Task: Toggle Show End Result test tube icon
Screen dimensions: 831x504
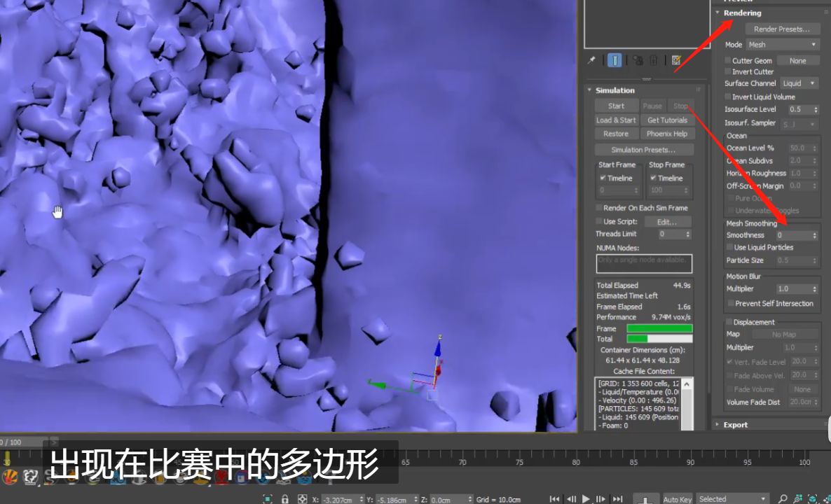Action: point(614,61)
